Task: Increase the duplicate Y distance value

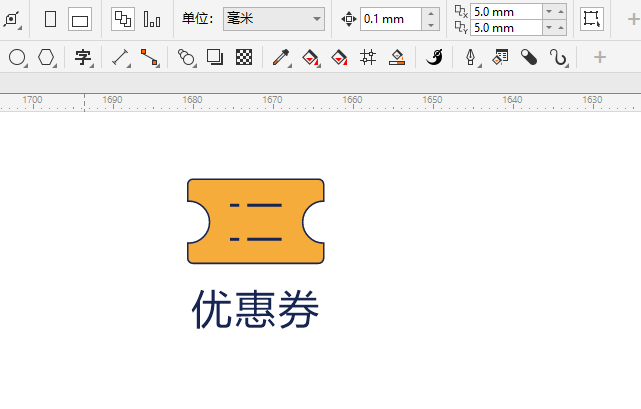Action: (x=561, y=28)
